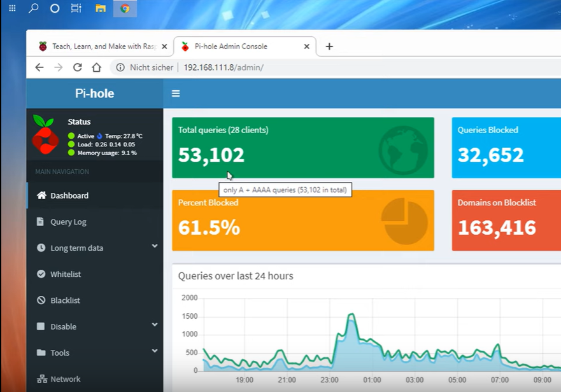Screen dimensions: 561x392
Task: Select the Network icon in the sidebar
Action: click(x=42, y=379)
